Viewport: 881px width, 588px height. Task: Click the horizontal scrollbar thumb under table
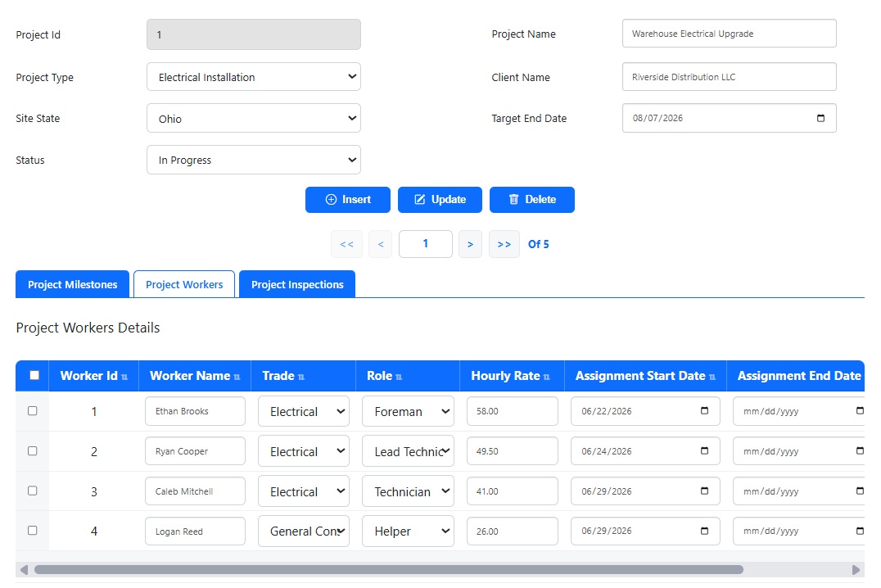click(389, 569)
